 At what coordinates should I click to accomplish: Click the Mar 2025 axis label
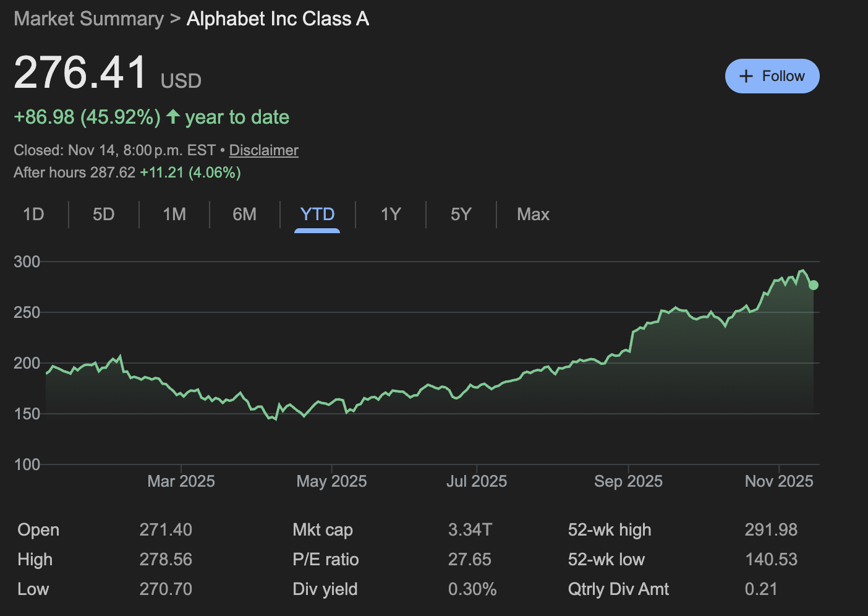(181, 481)
